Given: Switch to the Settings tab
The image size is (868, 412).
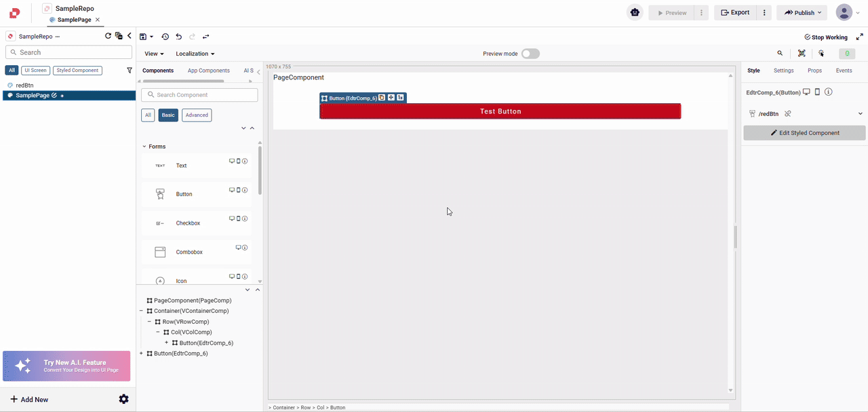Looking at the screenshot, I should (x=783, y=71).
